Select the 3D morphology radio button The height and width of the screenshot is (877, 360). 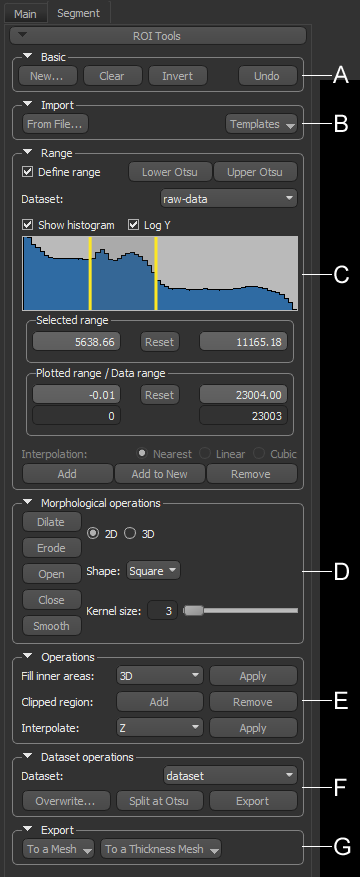coord(130,534)
